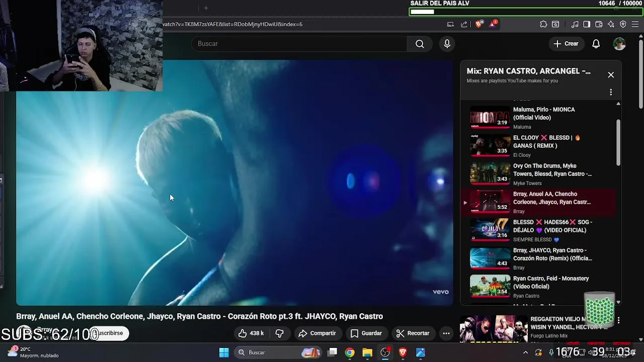Open the Brave VPN shield icon

pos(623,24)
